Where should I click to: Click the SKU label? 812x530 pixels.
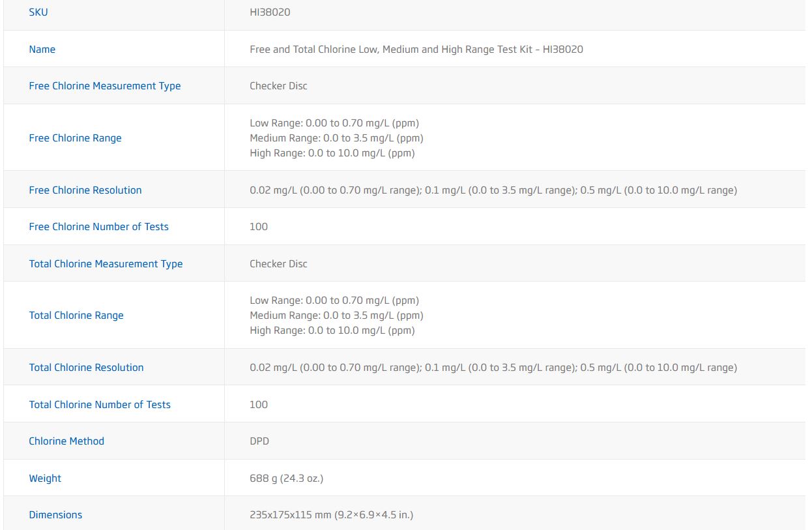tap(38, 12)
